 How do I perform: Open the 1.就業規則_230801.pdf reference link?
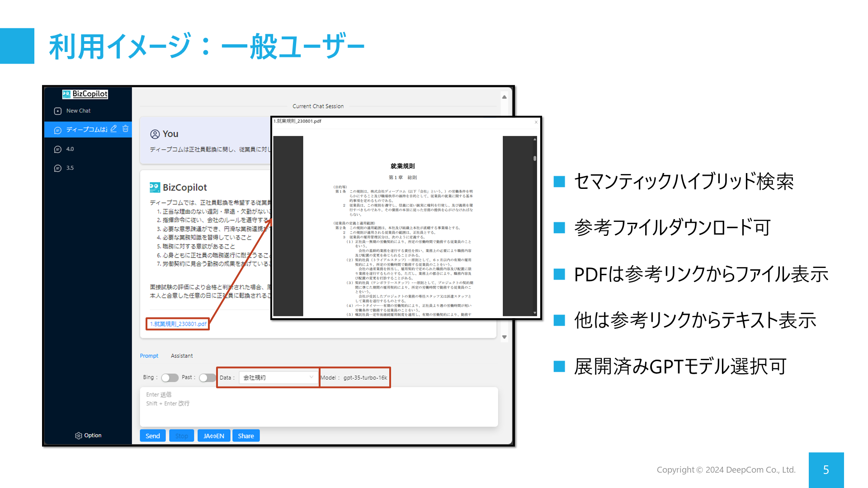pos(178,324)
